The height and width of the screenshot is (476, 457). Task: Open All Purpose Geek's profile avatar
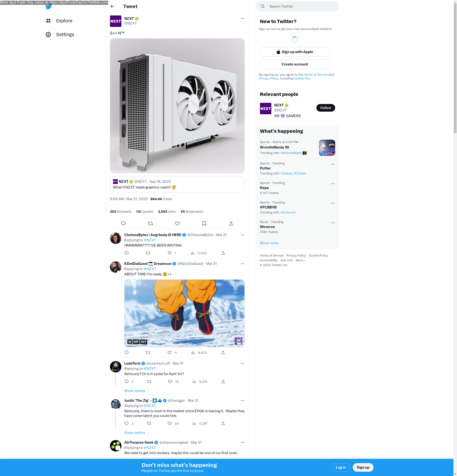[x=116, y=446]
